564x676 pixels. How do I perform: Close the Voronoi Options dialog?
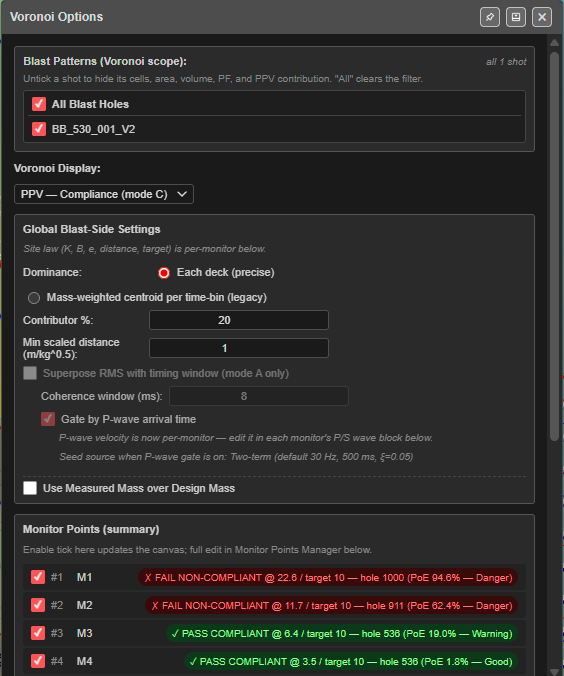coord(542,17)
